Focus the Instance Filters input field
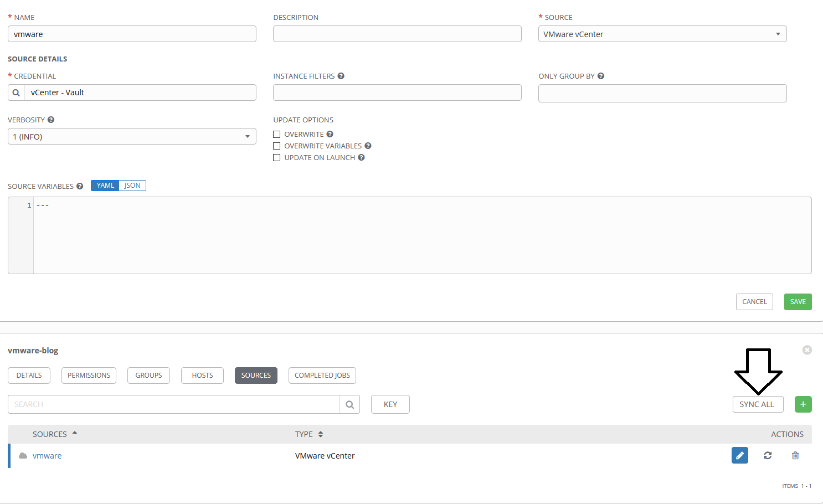Screen dimensions: 823x504 pos(397,92)
